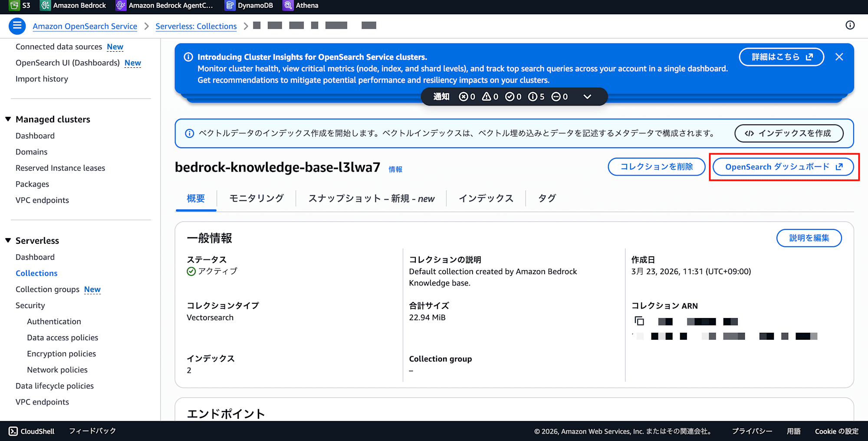Click 詳細はこちら button in banner

(781, 57)
